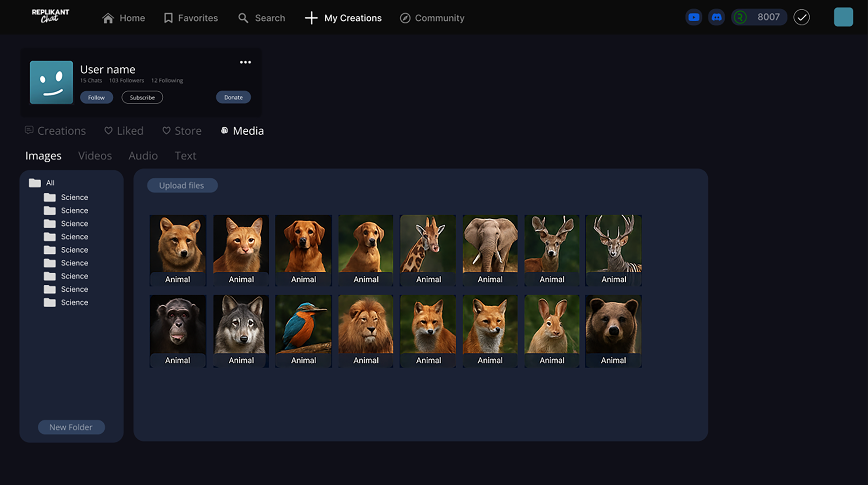Open the Community compass icon
This screenshot has width=868, height=485.
click(405, 18)
